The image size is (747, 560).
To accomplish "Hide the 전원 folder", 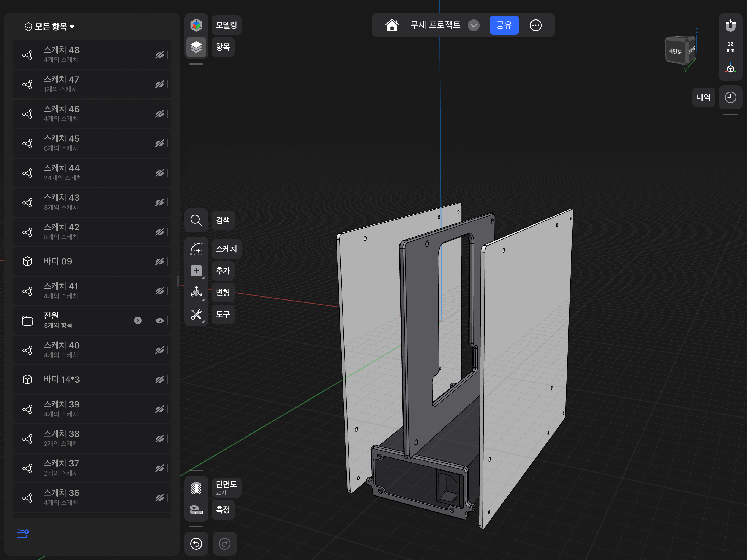I will (159, 320).
